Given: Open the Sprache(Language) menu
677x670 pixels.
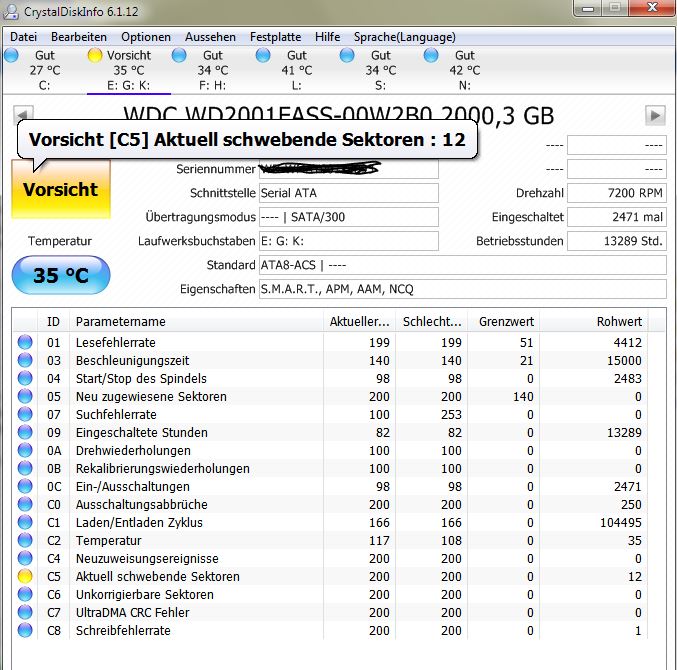Looking at the screenshot, I should [405, 37].
